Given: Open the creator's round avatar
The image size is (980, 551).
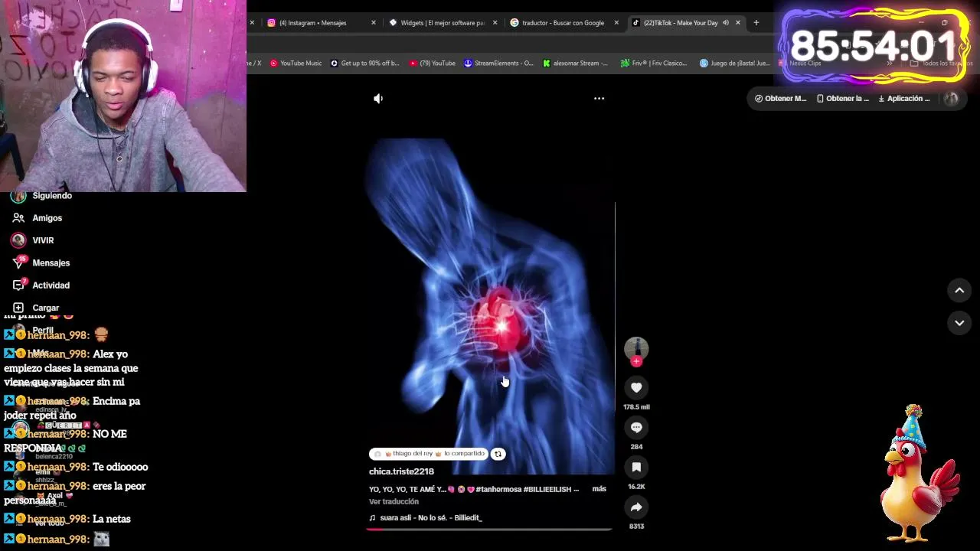Looking at the screenshot, I should 636,349.
